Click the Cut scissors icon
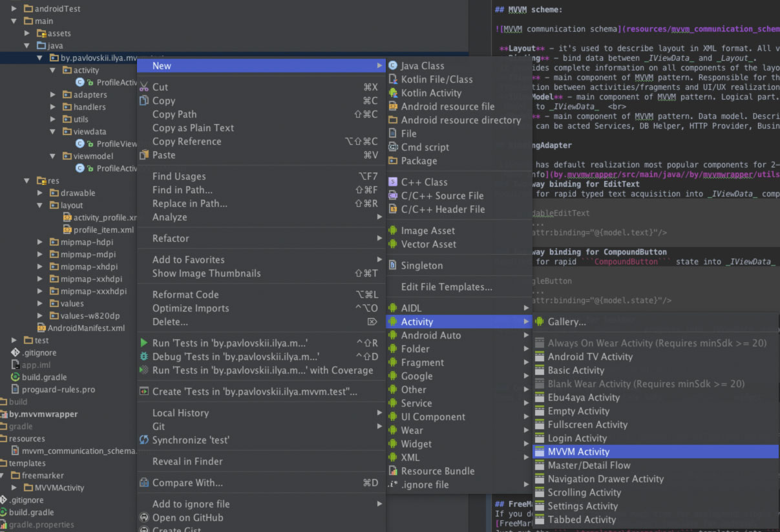The image size is (780, 532). tap(144, 87)
